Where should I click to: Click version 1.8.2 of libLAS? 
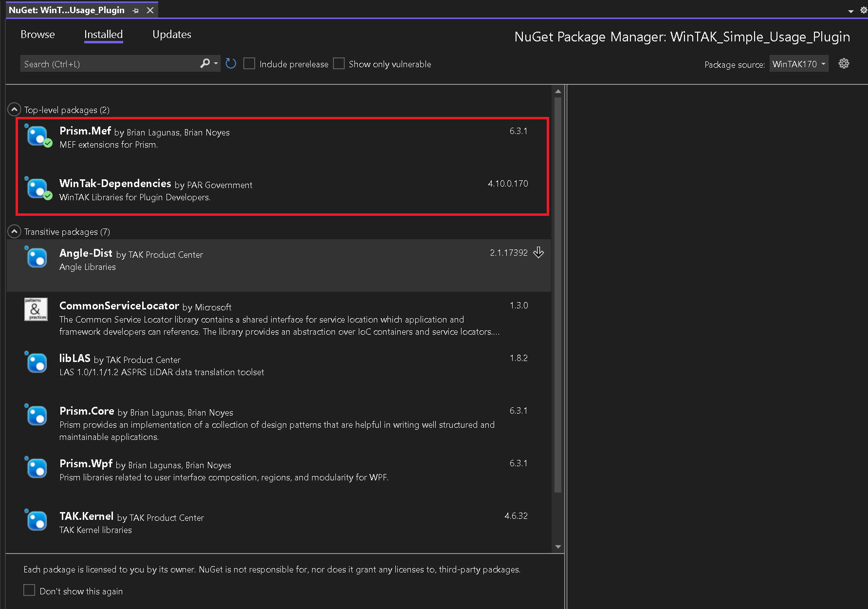click(518, 358)
